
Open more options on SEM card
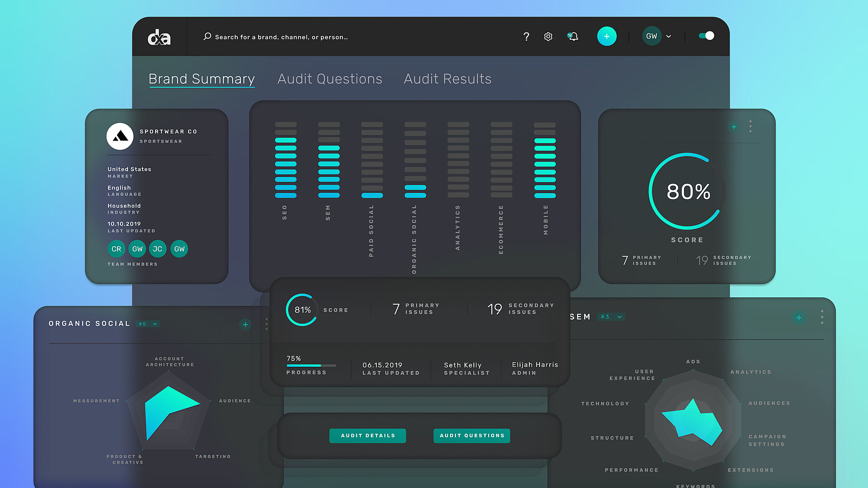(822, 317)
